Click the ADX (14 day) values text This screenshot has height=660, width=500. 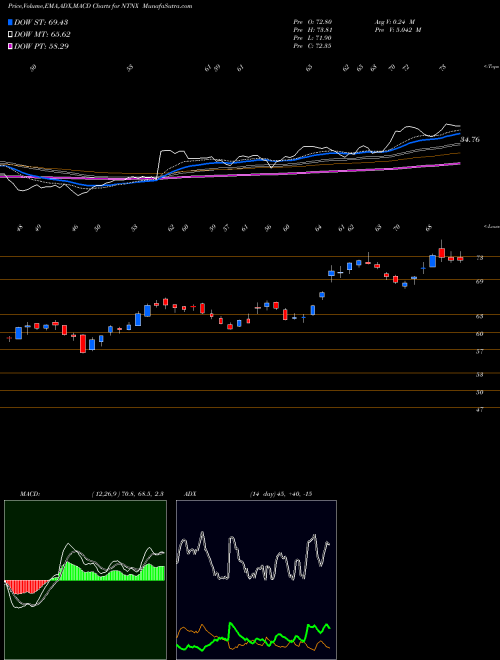click(281, 494)
